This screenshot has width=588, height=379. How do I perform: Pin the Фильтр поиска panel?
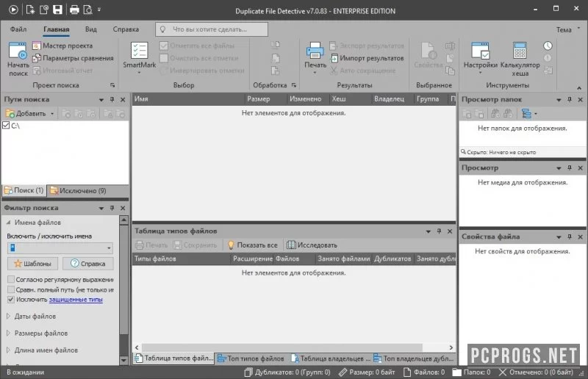(112, 208)
